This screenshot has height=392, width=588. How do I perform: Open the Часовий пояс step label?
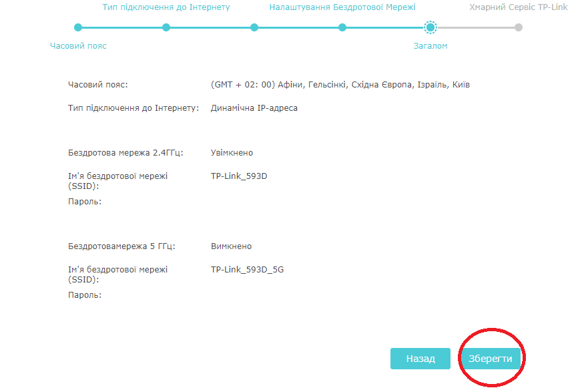tap(78, 46)
